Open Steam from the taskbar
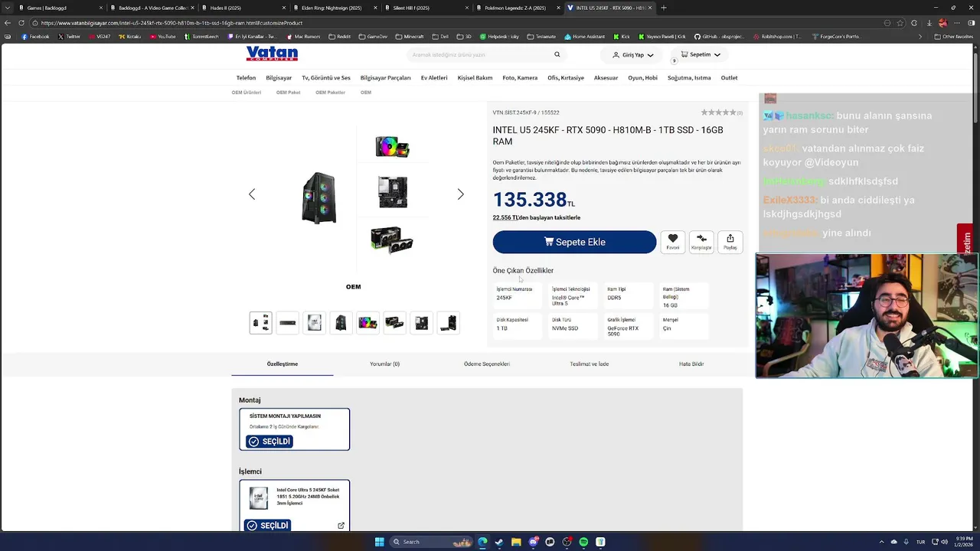This screenshot has width=980, height=551. tap(499, 542)
